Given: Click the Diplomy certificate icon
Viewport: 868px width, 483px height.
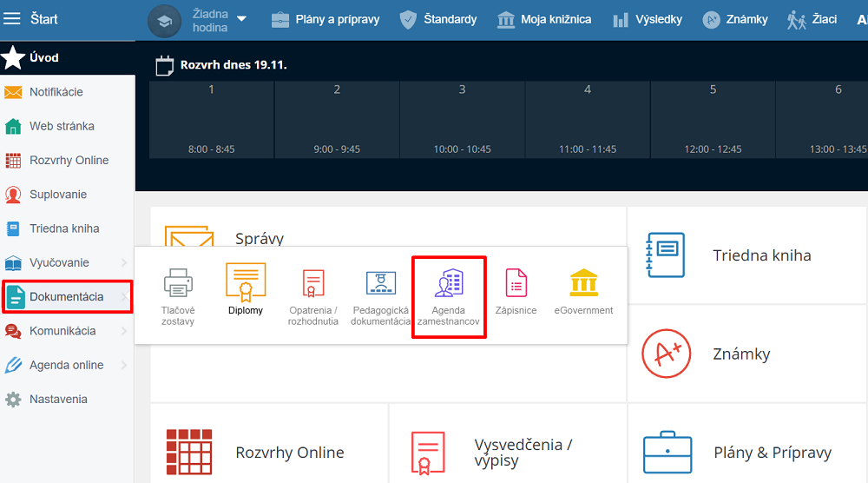Looking at the screenshot, I should (246, 281).
